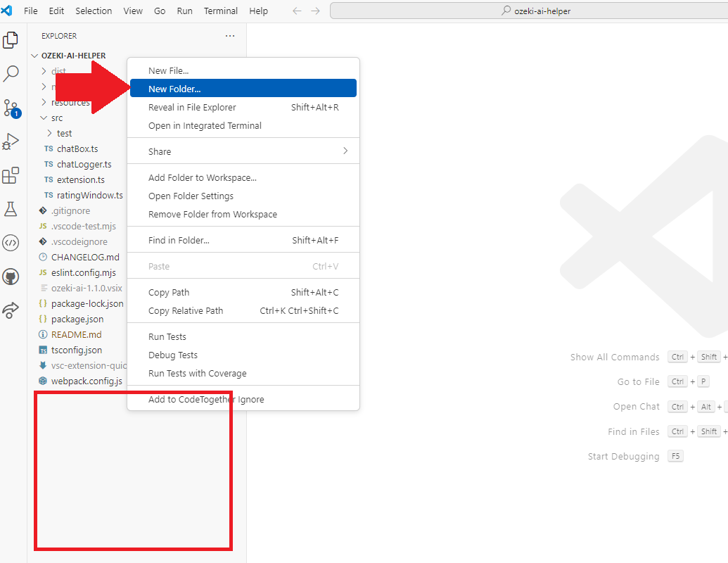Open the Explorer activity bar icon
This screenshot has width=728, height=563.
coord(11,40)
